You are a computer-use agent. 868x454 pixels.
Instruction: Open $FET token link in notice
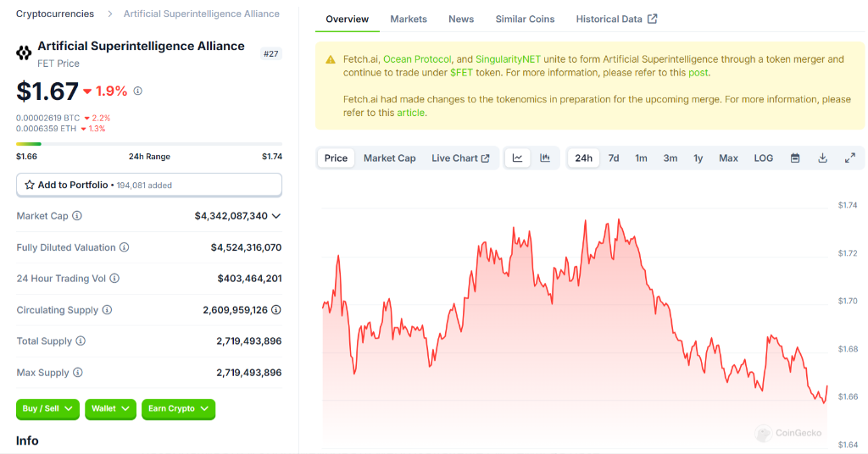click(x=461, y=73)
